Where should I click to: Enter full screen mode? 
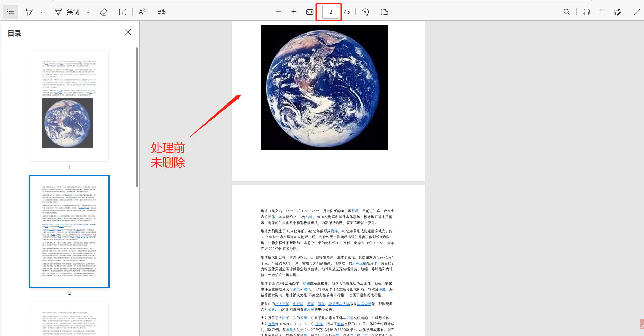(637, 12)
